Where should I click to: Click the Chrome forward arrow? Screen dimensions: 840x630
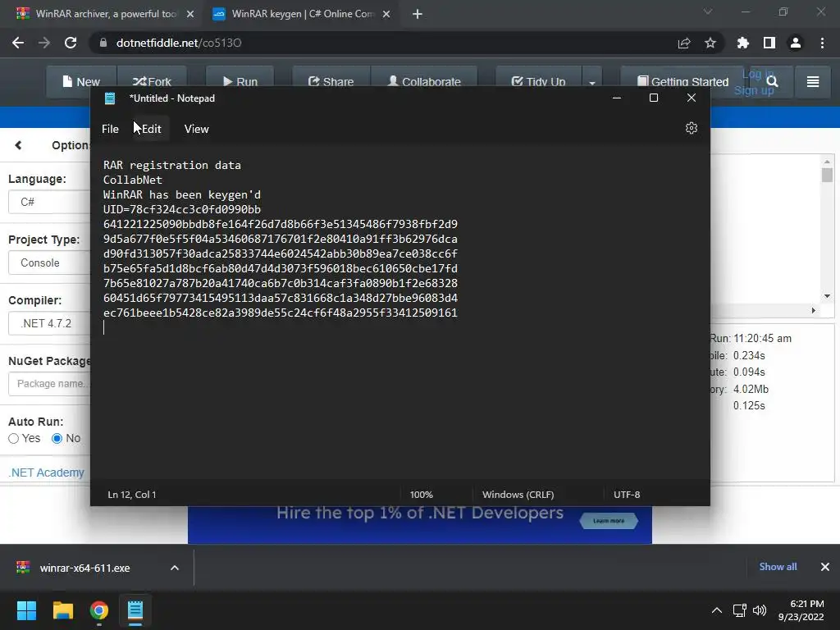click(44, 43)
